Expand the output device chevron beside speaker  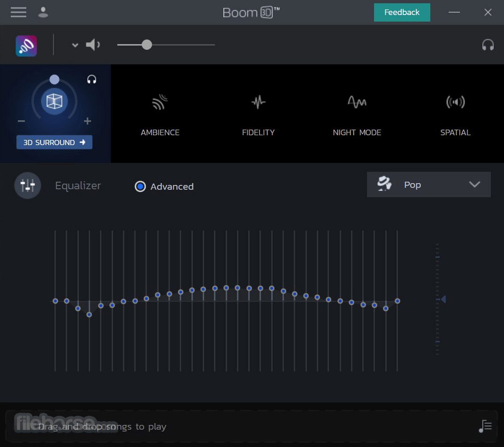pos(75,45)
